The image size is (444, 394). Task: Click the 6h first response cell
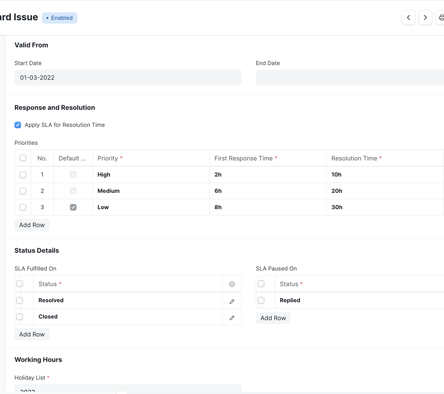268,191
